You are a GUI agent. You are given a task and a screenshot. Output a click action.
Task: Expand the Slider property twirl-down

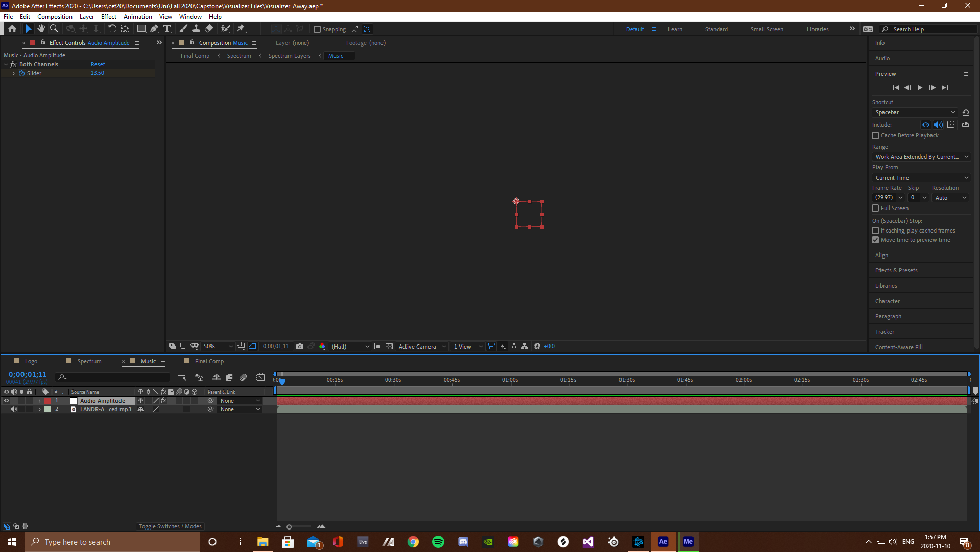pos(14,73)
